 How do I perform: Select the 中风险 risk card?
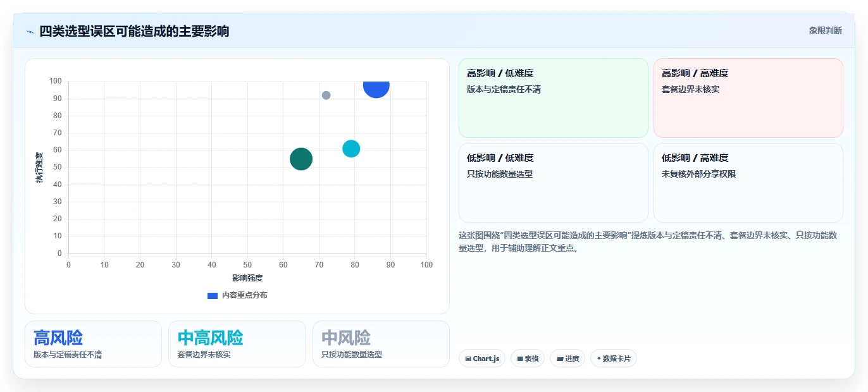[381, 344]
